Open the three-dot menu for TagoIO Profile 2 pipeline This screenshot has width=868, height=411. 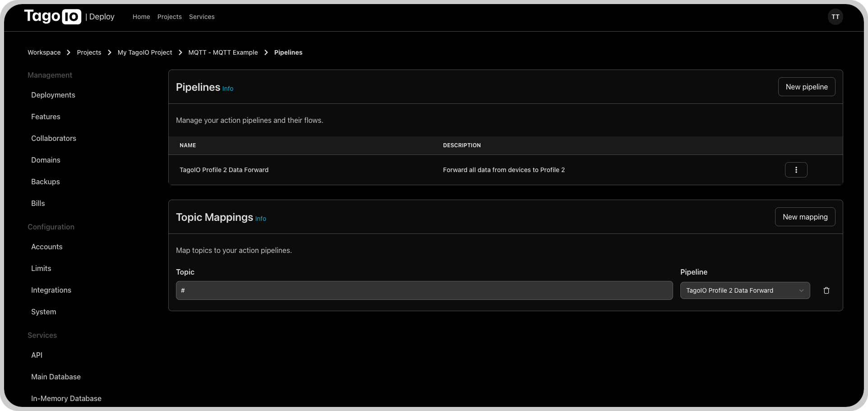[796, 170]
